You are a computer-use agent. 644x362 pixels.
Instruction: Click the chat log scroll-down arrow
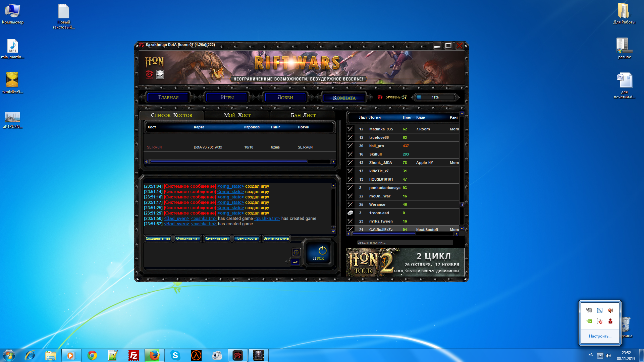pos(333,232)
